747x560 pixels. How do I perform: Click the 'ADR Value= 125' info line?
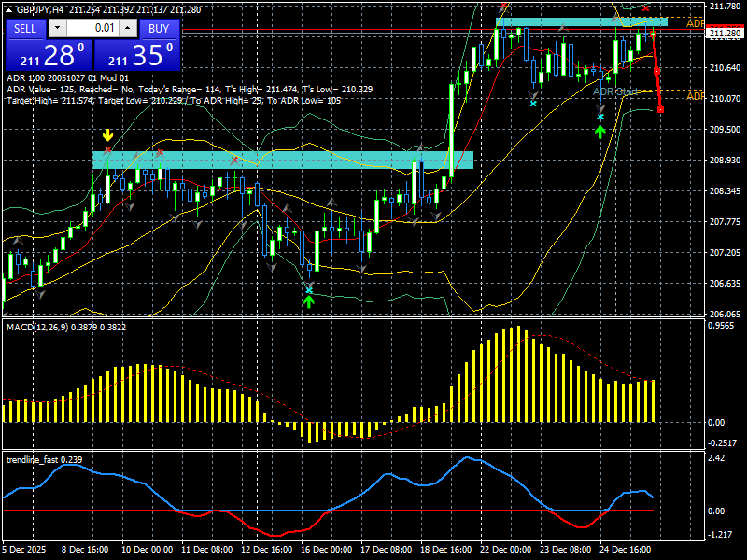[x=190, y=89]
